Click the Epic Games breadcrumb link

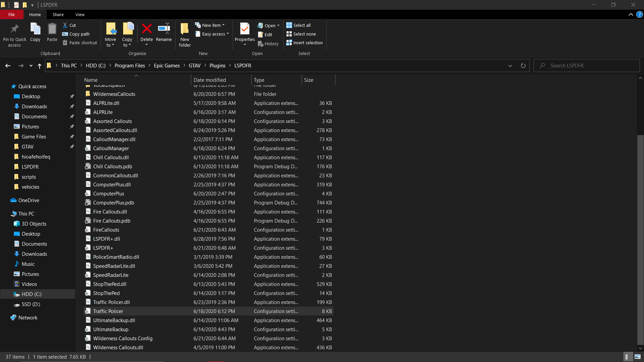coord(167,66)
